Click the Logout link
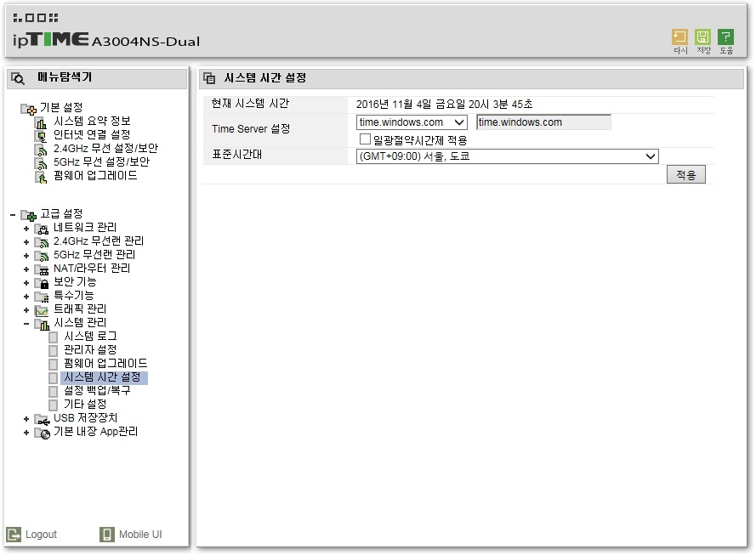Viewport: 756px width, 555px height. coord(41,535)
